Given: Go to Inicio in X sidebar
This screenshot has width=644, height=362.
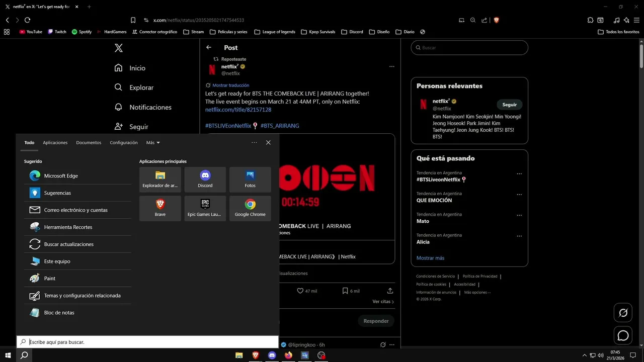Looking at the screenshot, I should point(130,68).
